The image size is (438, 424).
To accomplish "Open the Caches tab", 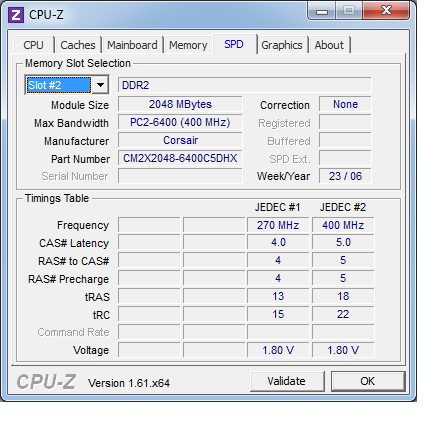I will point(78,45).
